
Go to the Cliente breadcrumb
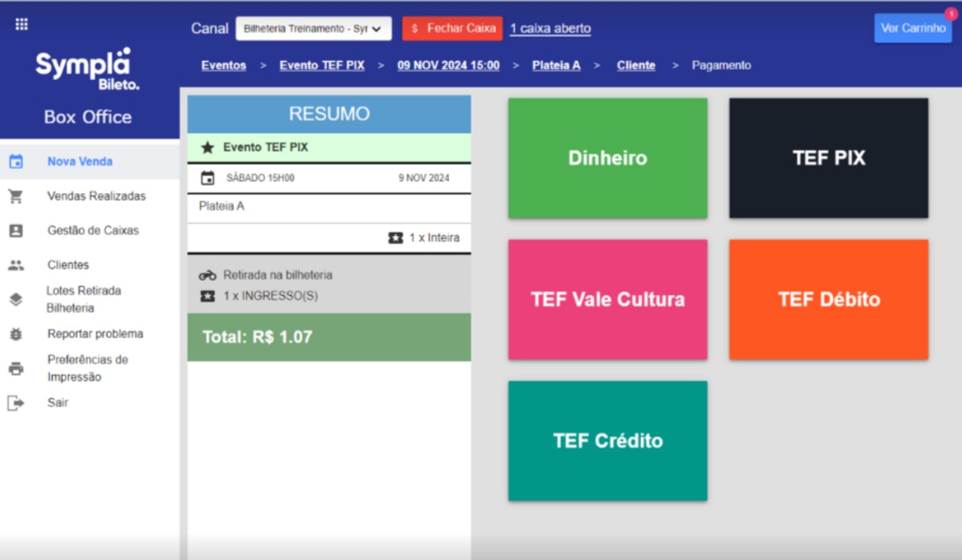(x=636, y=66)
